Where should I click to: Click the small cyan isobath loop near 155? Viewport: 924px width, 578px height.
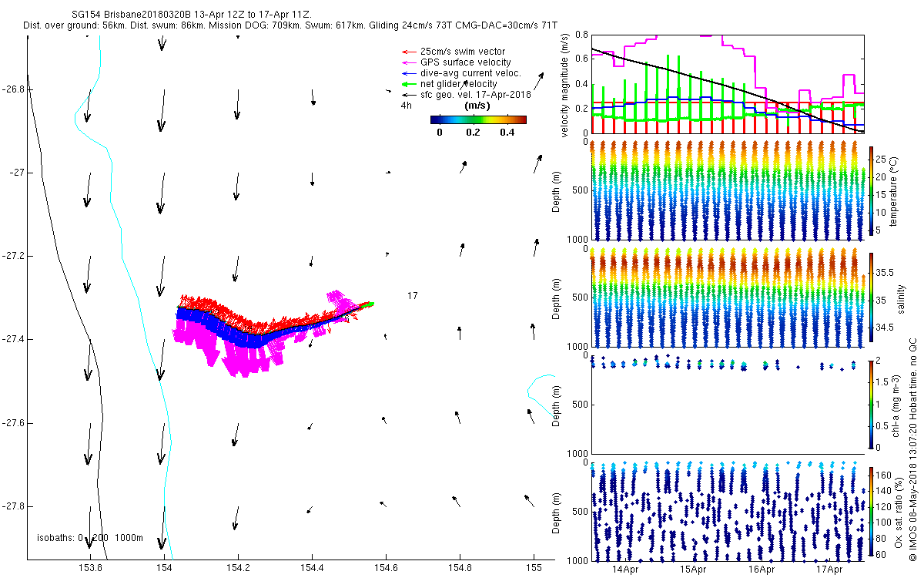[x=541, y=395]
